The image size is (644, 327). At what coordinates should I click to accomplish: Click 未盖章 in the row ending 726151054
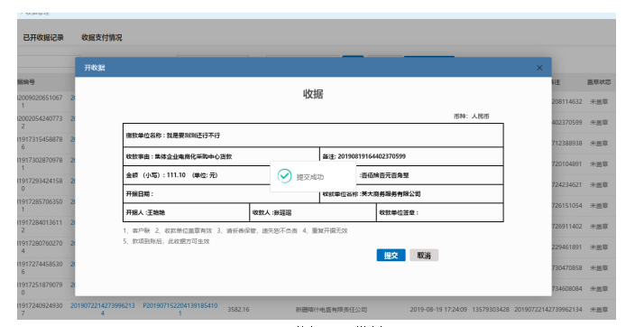click(599, 206)
